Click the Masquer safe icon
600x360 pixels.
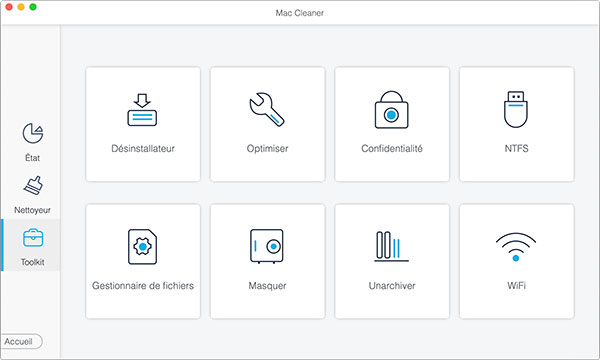tap(267, 246)
